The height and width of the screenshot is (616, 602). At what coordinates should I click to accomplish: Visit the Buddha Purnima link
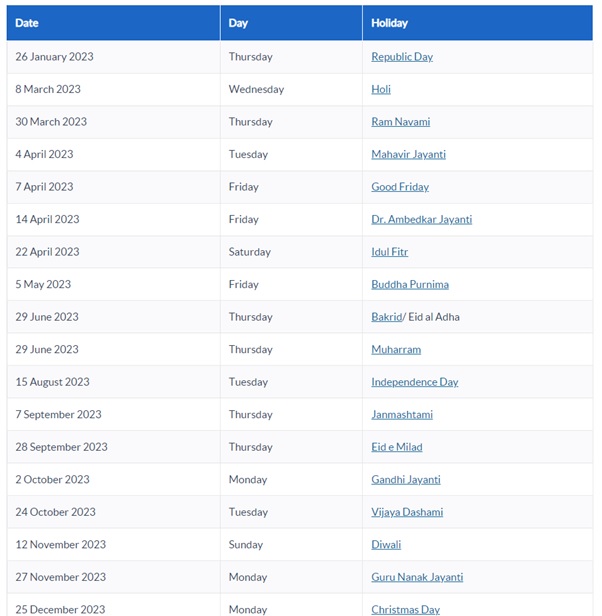point(410,284)
